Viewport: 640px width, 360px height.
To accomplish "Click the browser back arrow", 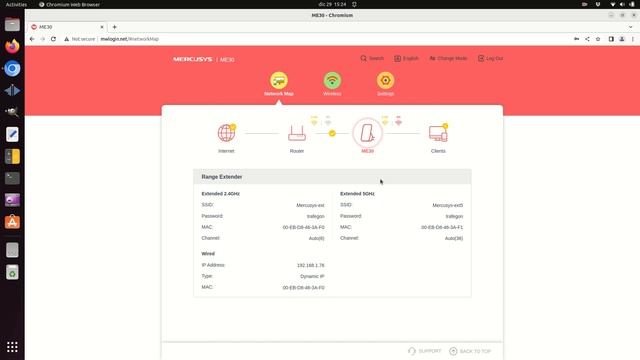I will pyautogui.click(x=32, y=39).
